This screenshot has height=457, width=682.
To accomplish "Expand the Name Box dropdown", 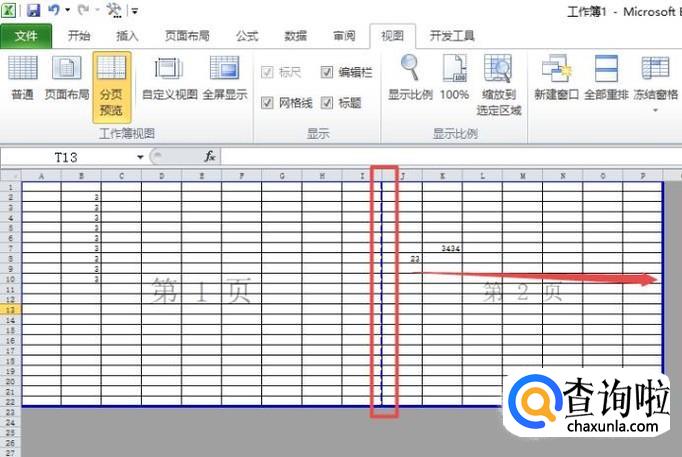I will tap(140, 157).
